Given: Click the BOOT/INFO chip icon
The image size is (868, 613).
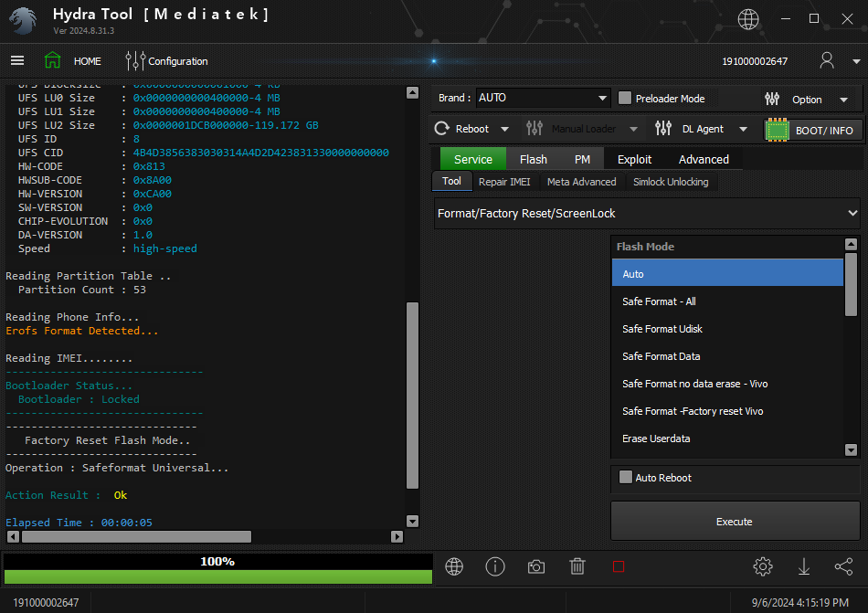Looking at the screenshot, I should click(x=777, y=130).
